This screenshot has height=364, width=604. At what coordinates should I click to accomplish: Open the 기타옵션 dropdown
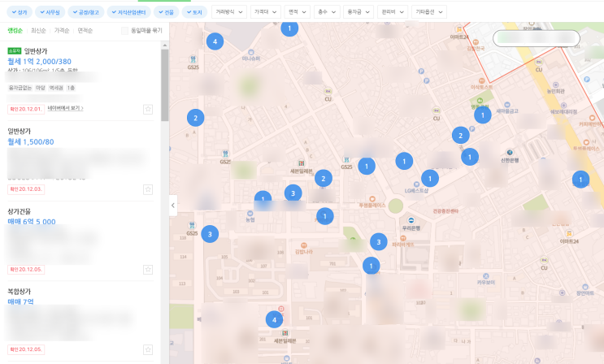click(x=429, y=12)
